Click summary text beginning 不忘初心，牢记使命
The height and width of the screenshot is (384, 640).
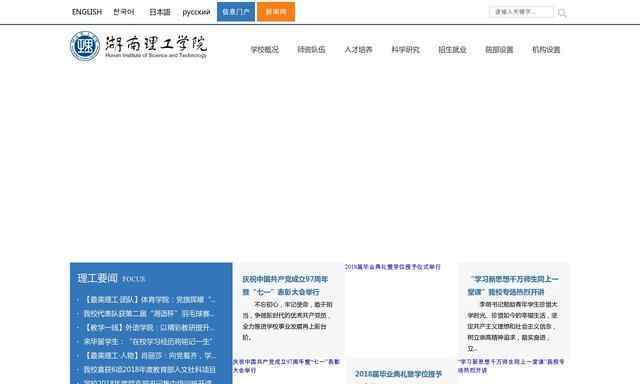click(x=288, y=321)
